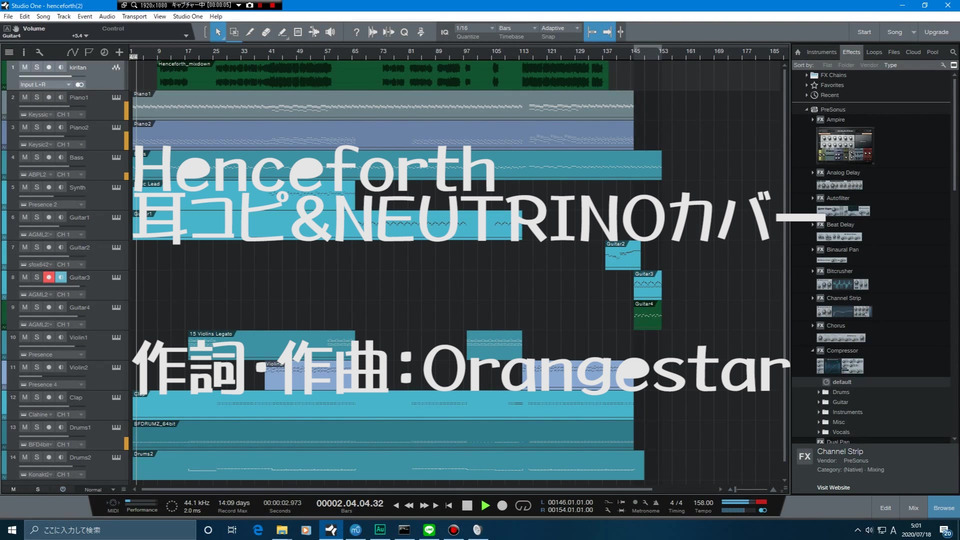Collapse the Compressor presets list
Screen dimensions: 960x540
813,351
